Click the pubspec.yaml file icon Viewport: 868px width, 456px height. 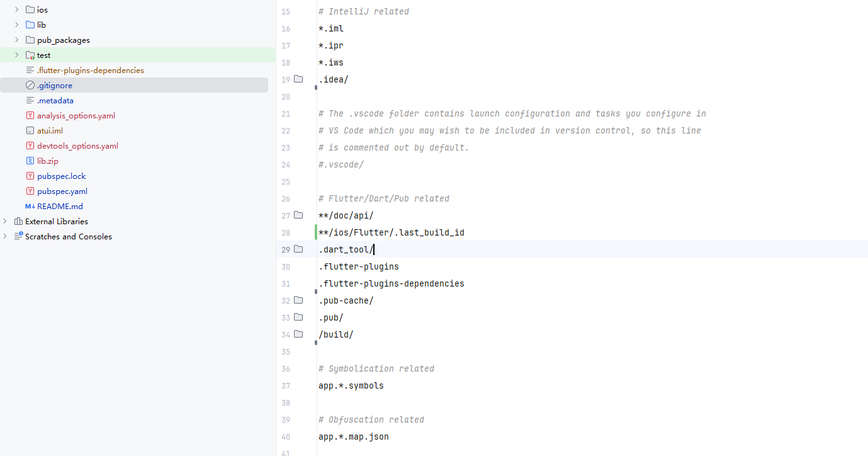click(30, 191)
